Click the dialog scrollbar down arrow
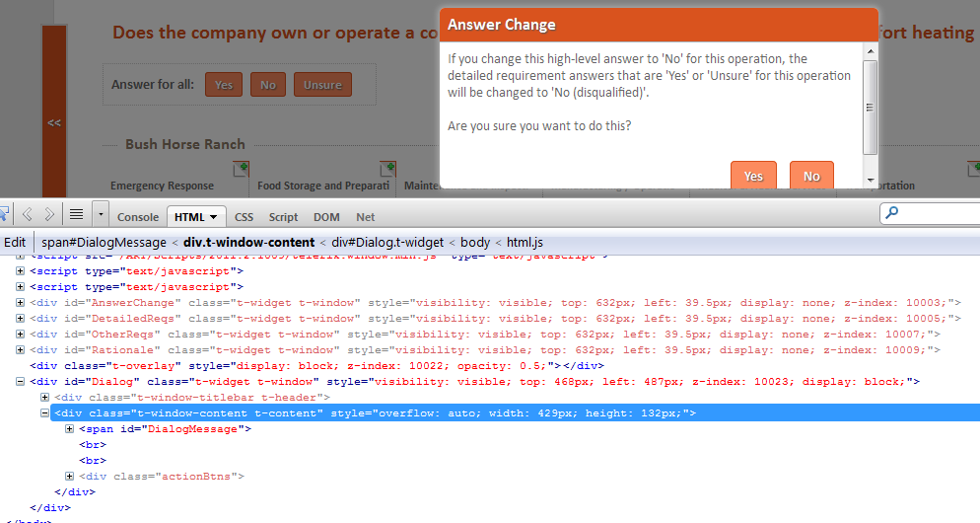Screen dimensions: 980x523 870,181
